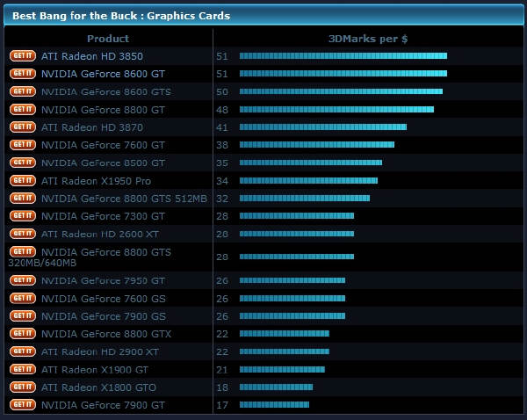Click GET IT button for GeForce 8800 GTS 512MB
Image resolution: width=527 pixels, height=420 pixels.
coord(23,198)
